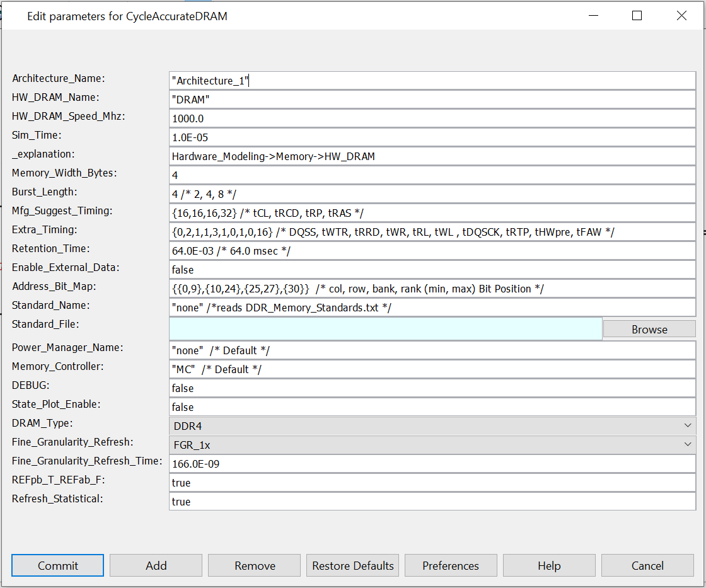Image resolution: width=706 pixels, height=588 pixels.
Task: Edit the Burst_Length field
Action: coord(432,194)
